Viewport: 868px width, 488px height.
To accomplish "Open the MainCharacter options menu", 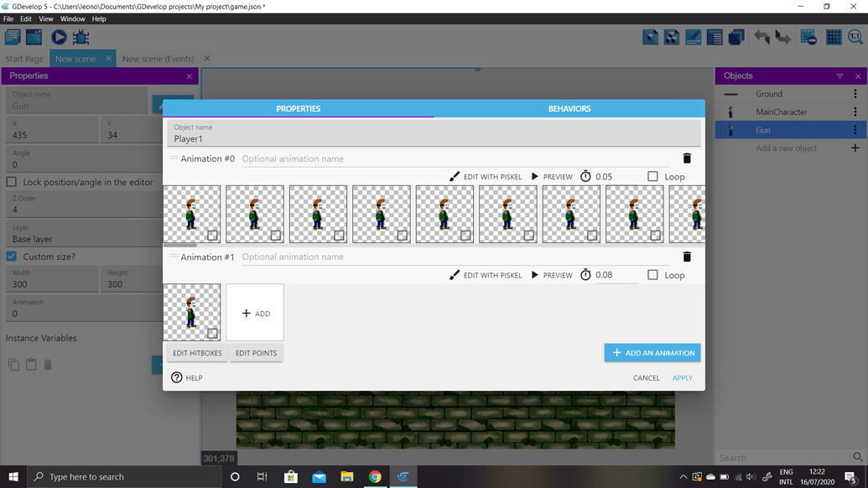I will coord(855,111).
